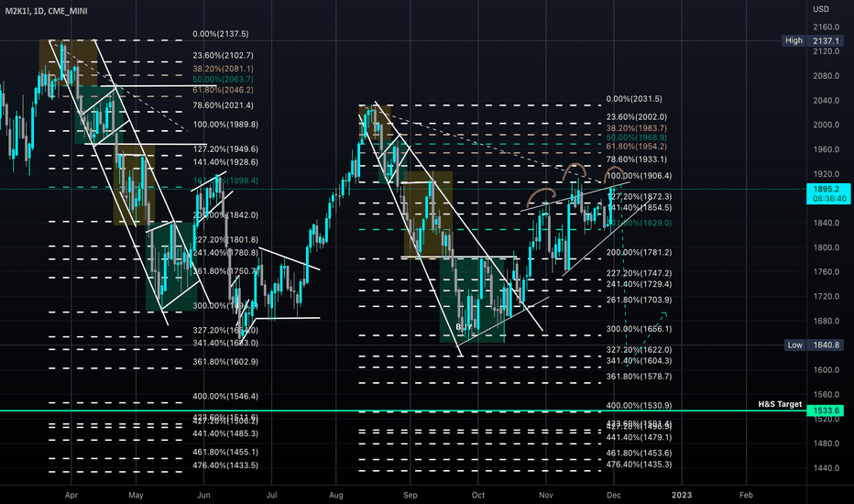
Task: Click the 361.80%(1578.7) Fibonacci label
Action: (639, 377)
